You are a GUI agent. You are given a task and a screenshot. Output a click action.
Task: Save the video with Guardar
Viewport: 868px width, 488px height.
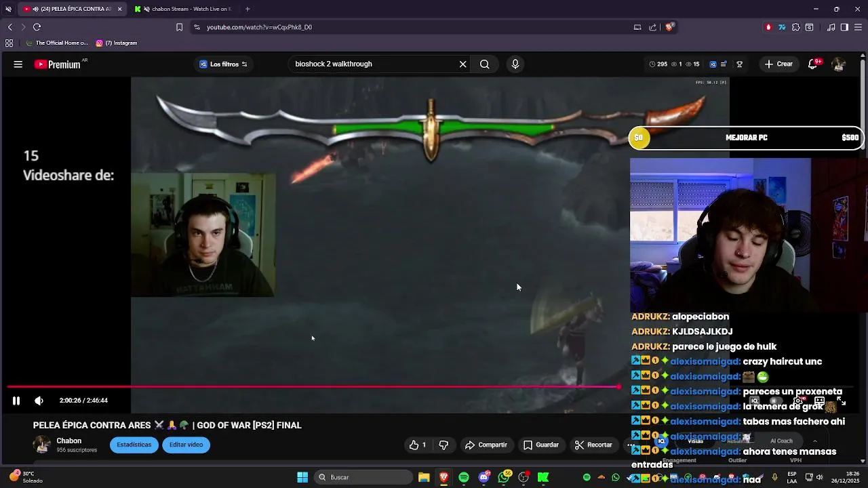tap(541, 445)
